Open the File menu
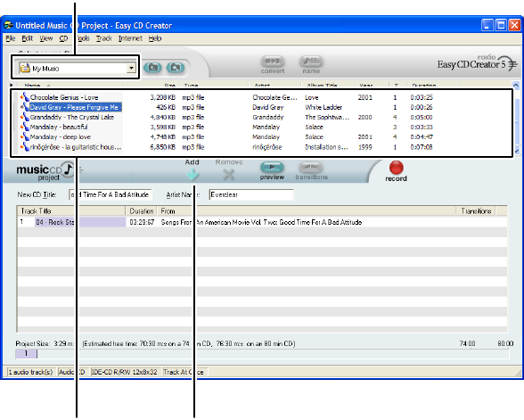Viewport: 524px width, 420px height. coord(11,38)
